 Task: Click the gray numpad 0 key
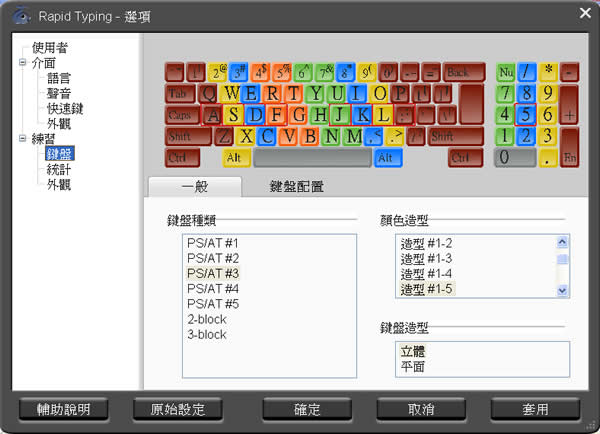click(x=515, y=158)
